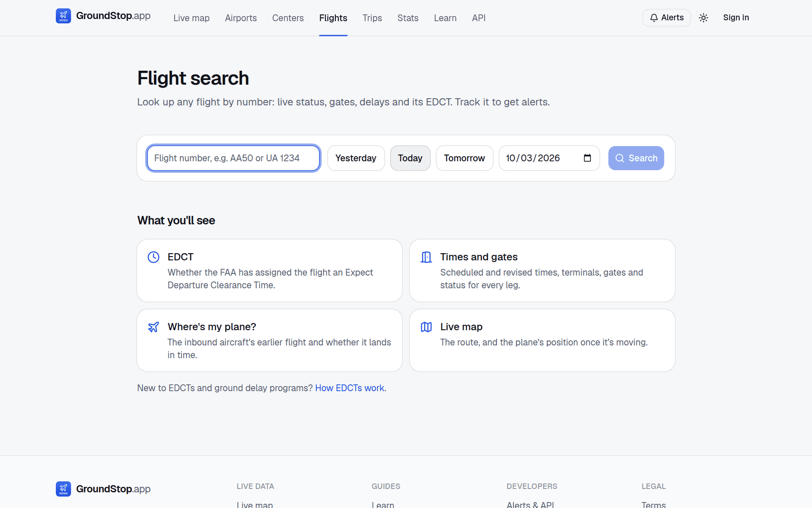Click the footer GroundStop.app brand text
Viewport: 812px width, 508px height.
click(113, 489)
